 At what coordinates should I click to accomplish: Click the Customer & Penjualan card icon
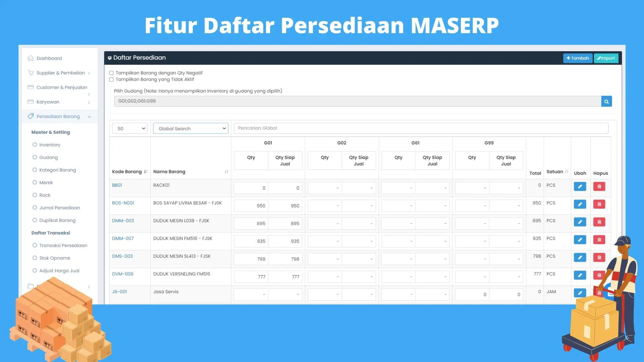[x=31, y=87]
